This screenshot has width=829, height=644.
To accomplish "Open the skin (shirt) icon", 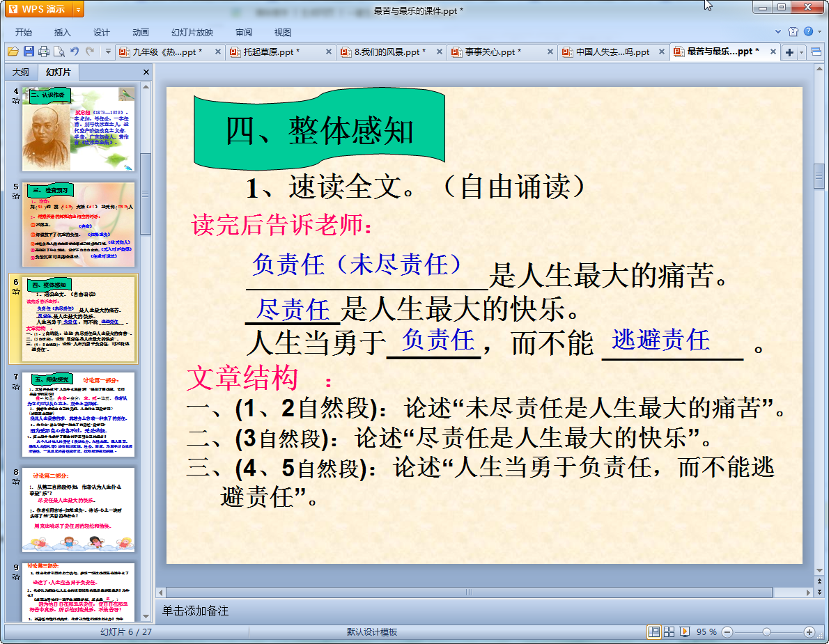I will click(x=793, y=32).
